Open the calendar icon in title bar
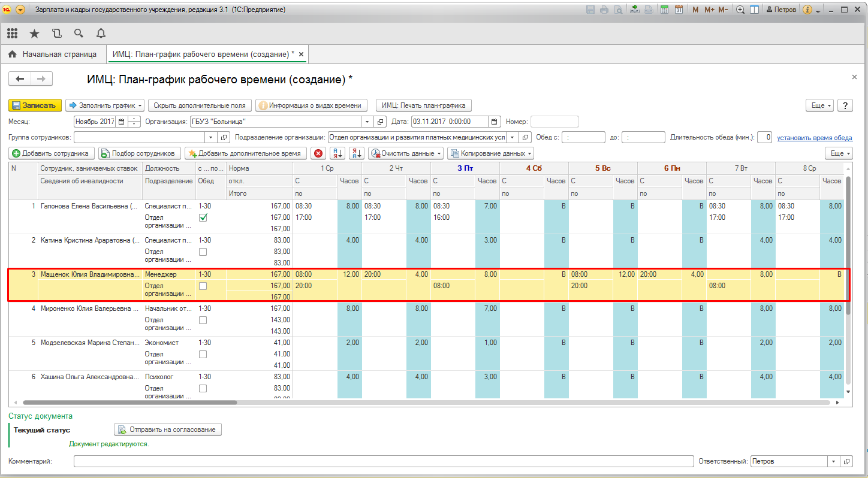The image size is (868, 478). tap(679, 10)
